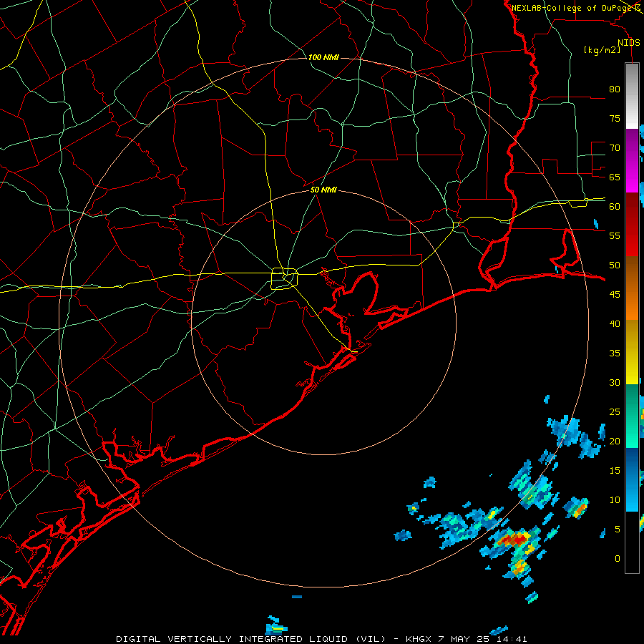The height and width of the screenshot is (644, 644).
Task: Click the 75 value on the scale
Action: [x=615, y=118]
